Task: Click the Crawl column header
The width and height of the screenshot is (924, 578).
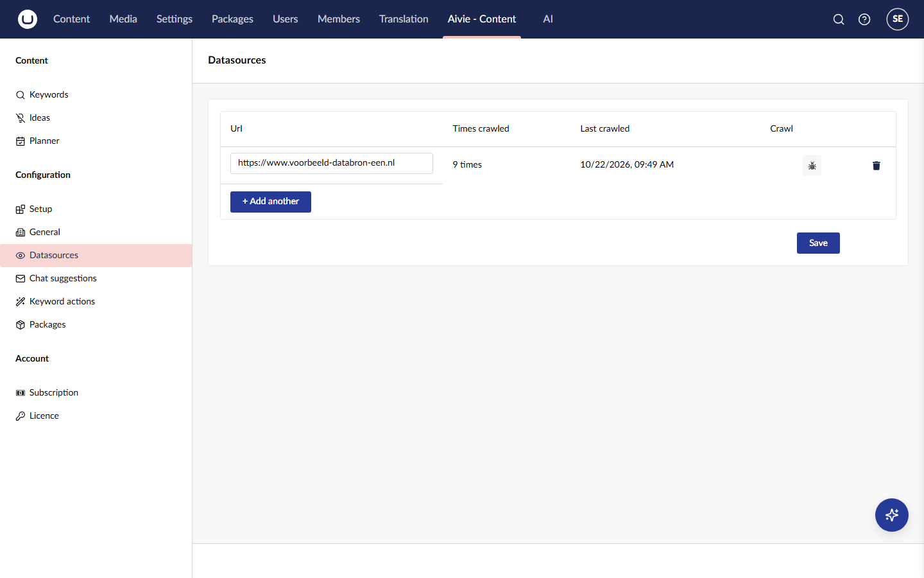Action: (x=782, y=128)
